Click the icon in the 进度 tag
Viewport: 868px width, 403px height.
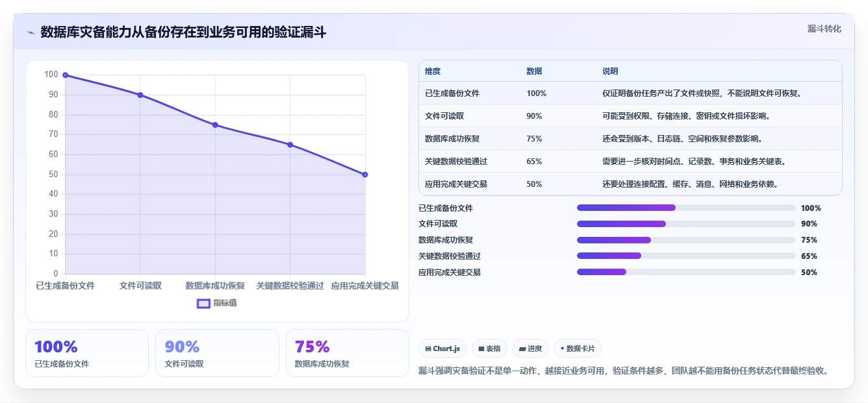pyautogui.click(x=522, y=349)
